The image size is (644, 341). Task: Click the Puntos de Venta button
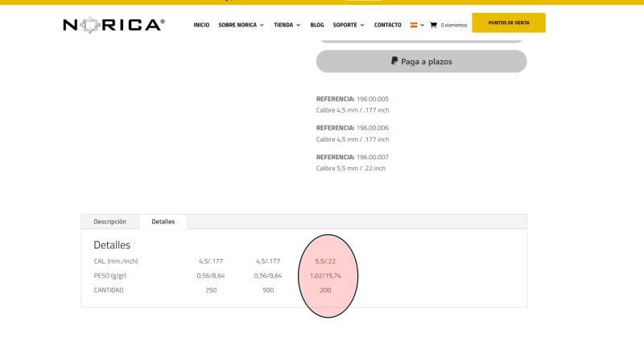click(x=508, y=23)
